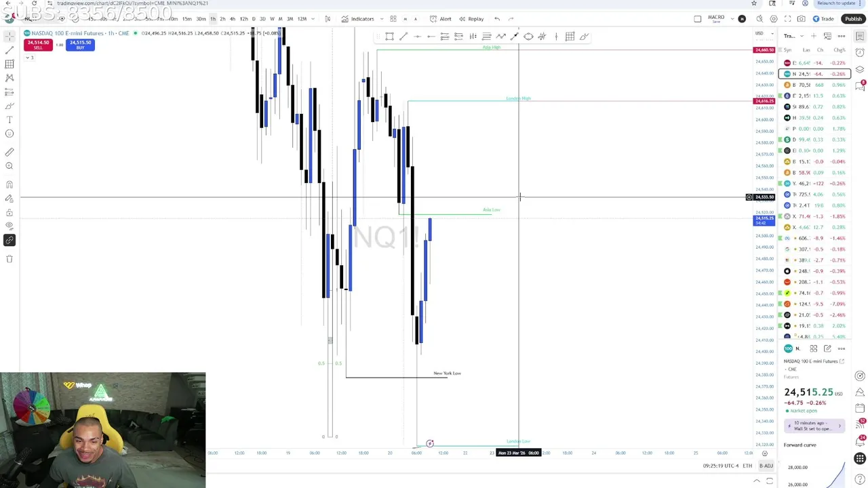
Task: Toggle the layout checkbox beside MACRO
Action: pos(697,19)
